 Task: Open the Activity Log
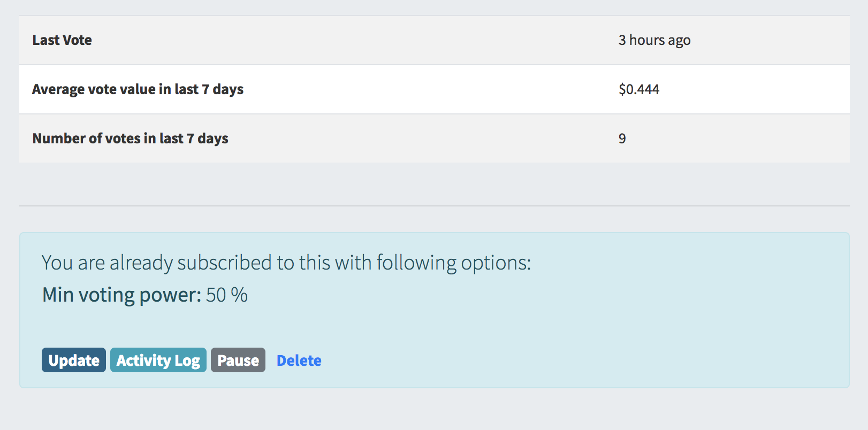tap(158, 360)
